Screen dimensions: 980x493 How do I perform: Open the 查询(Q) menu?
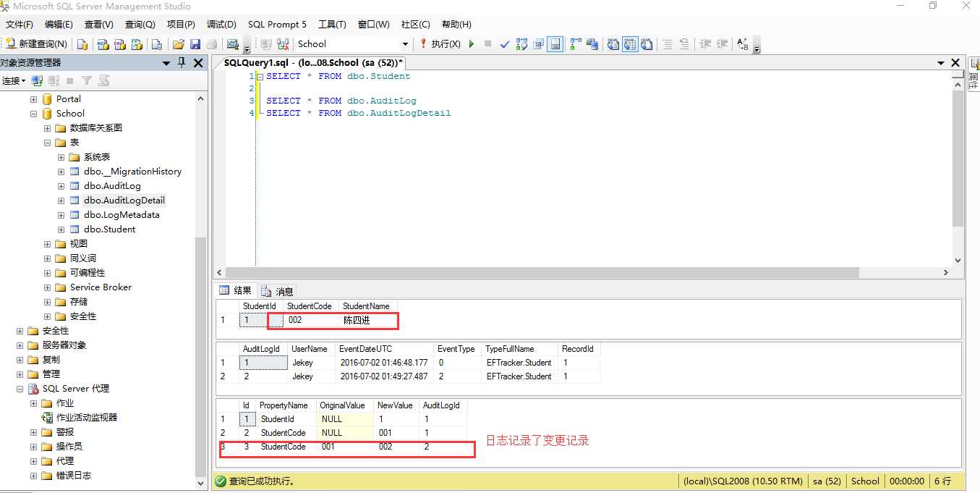140,25
